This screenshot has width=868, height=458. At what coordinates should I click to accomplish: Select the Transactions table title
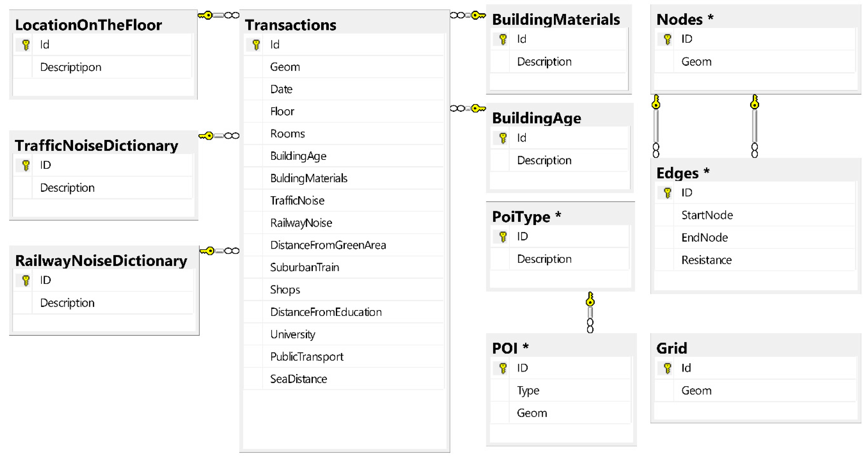290,25
